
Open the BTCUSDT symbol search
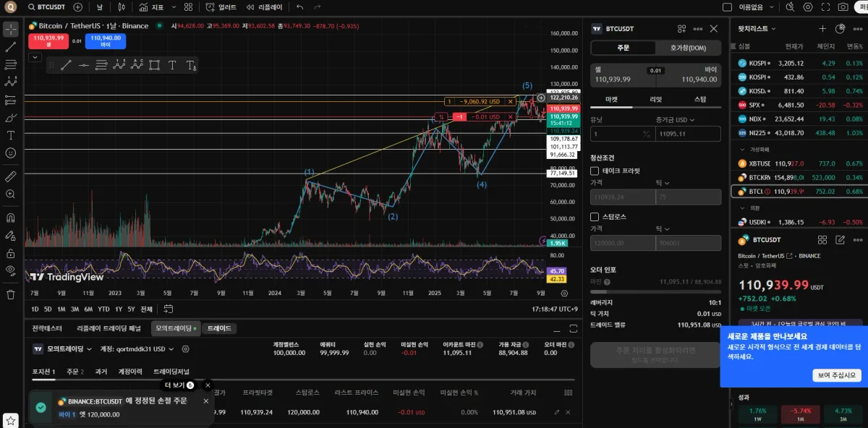click(x=47, y=7)
